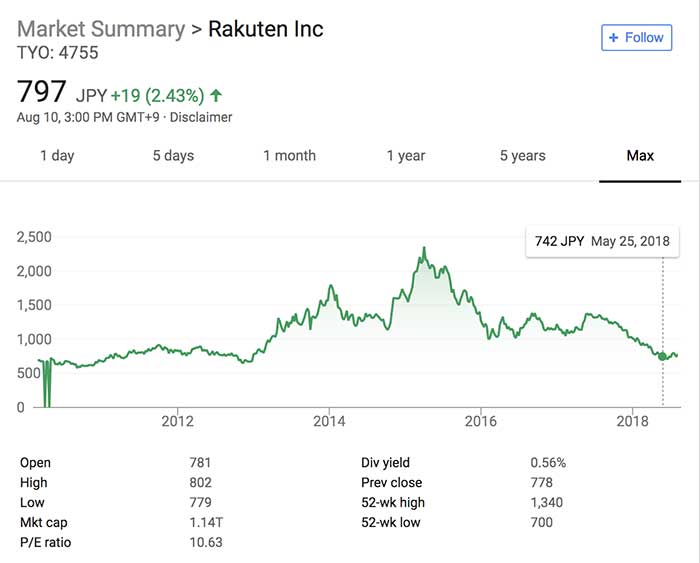This screenshot has height=563, width=700.
Task: Click the 2014 label on the x-axis
Action: [x=329, y=421]
